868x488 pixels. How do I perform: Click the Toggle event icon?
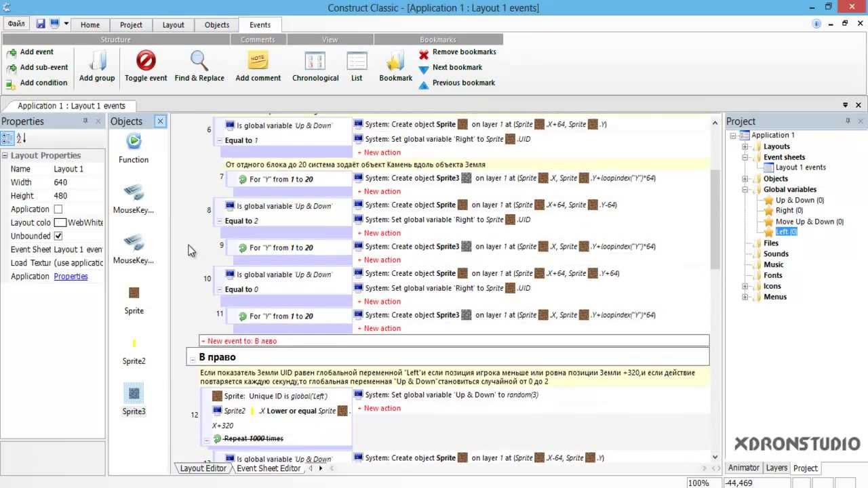click(146, 61)
